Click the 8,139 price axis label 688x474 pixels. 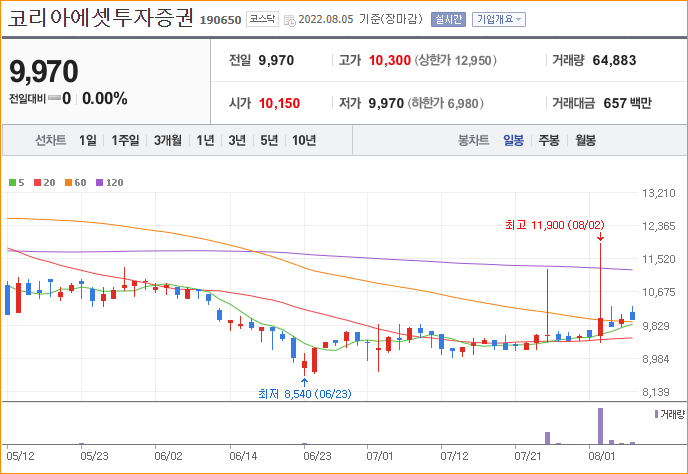pyautogui.click(x=656, y=392)
